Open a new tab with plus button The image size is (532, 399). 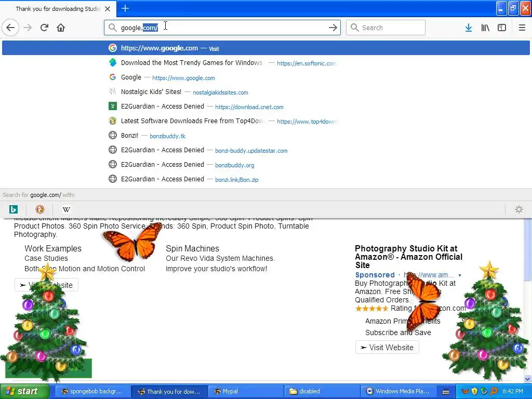pos(125,8)
